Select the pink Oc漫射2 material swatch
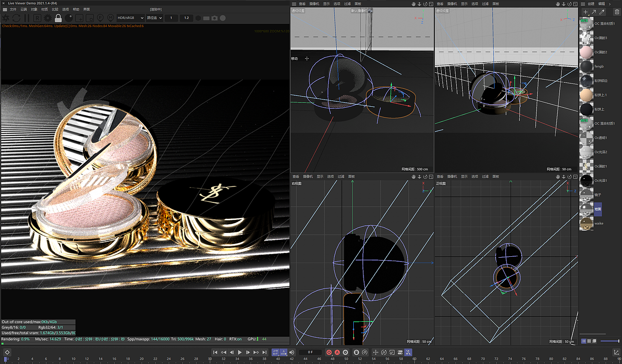This screenshot has width=622, height=364. (587, 52)
